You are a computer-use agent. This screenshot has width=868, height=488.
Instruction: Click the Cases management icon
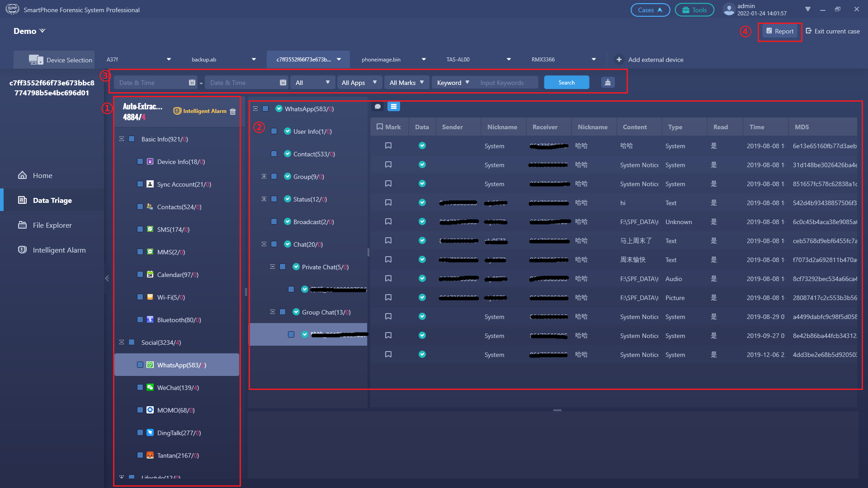(x=650, y=9)
